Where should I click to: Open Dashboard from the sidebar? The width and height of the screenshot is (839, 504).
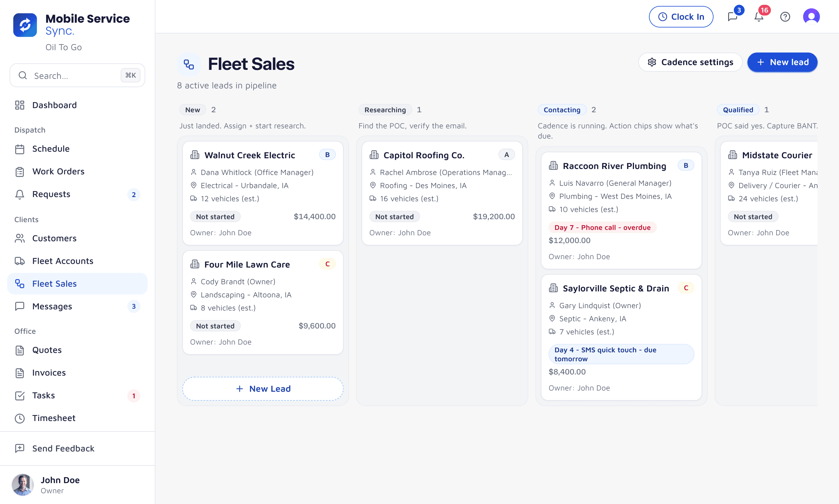77,105
